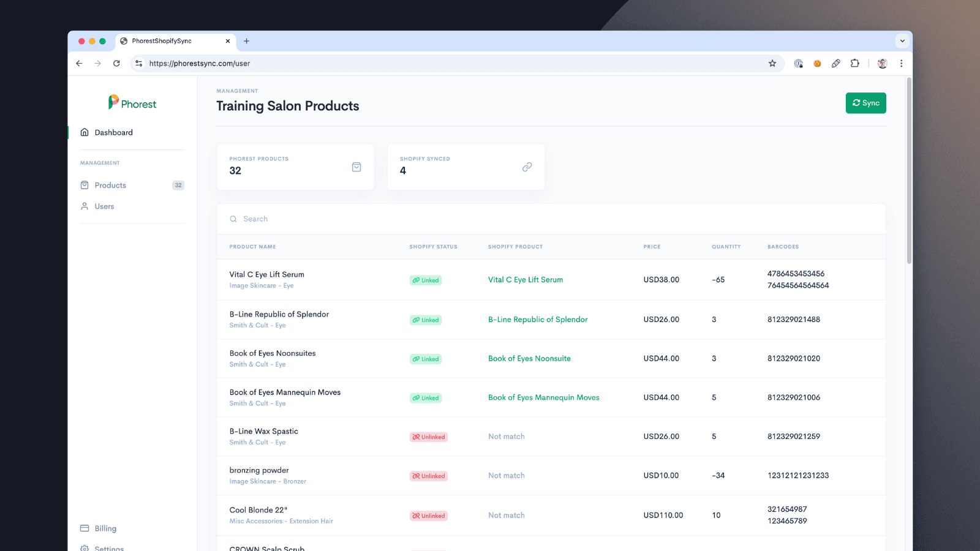980x551 pixels.
Task: Click the Phorest logo in the sidebar
Action: [x=132, y=103]
